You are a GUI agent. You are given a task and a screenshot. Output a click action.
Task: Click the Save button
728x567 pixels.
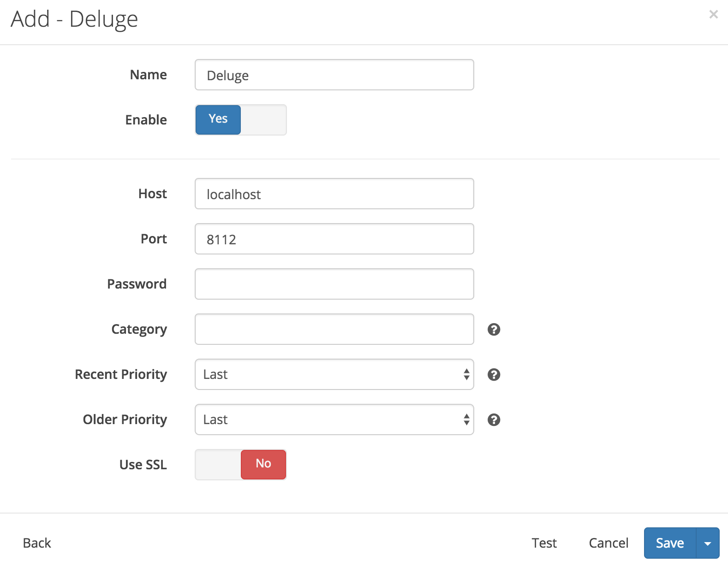pos(670,543)
